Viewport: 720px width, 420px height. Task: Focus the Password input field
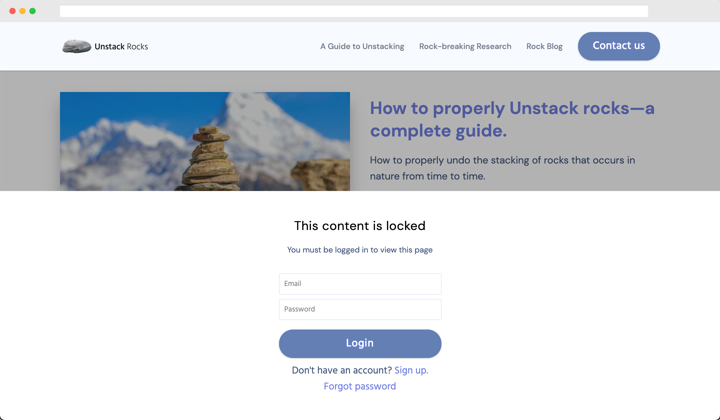(x=360, y=309)
